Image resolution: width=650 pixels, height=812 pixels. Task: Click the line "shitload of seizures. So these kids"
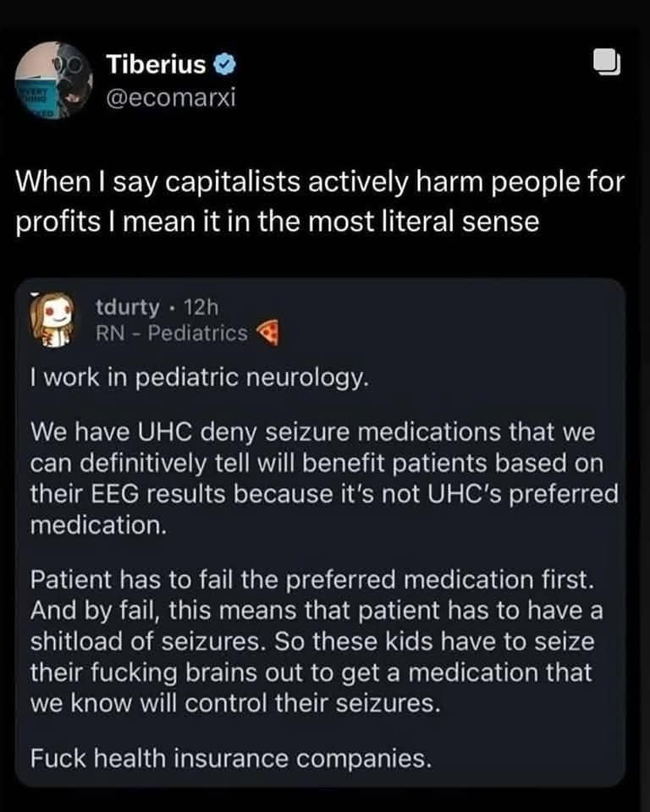(312, 641)
